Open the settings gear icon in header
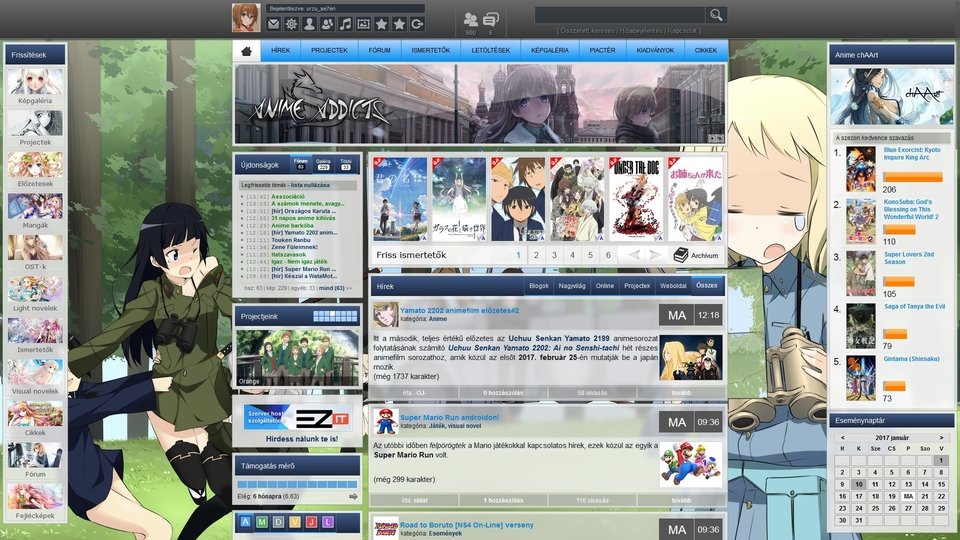 pyautogui.click(x=291, y=24)
